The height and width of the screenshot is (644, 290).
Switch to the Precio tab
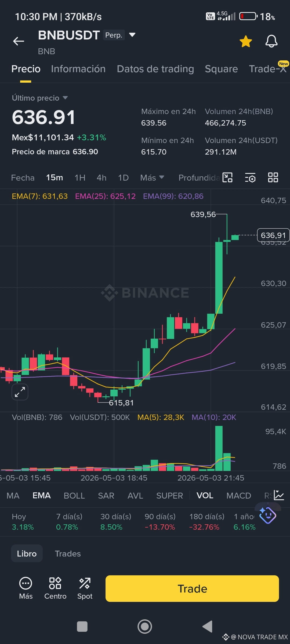26,69
